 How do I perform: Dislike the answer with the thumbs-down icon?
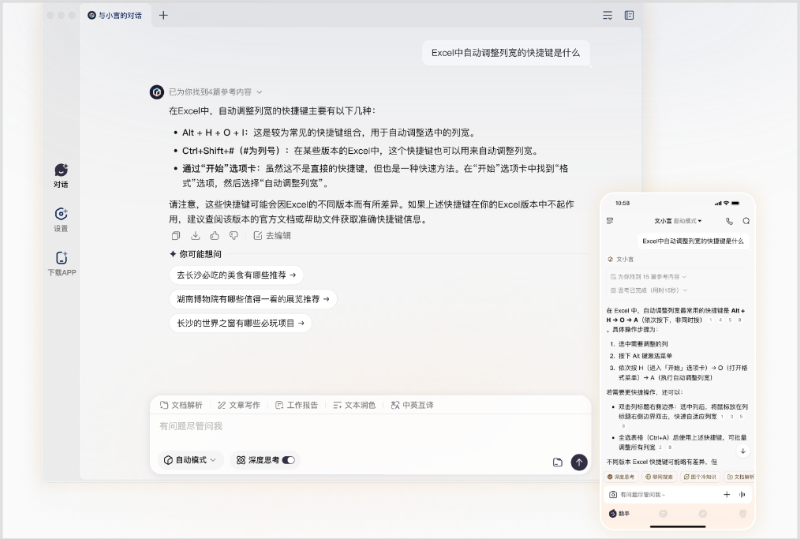pos(233,235)
